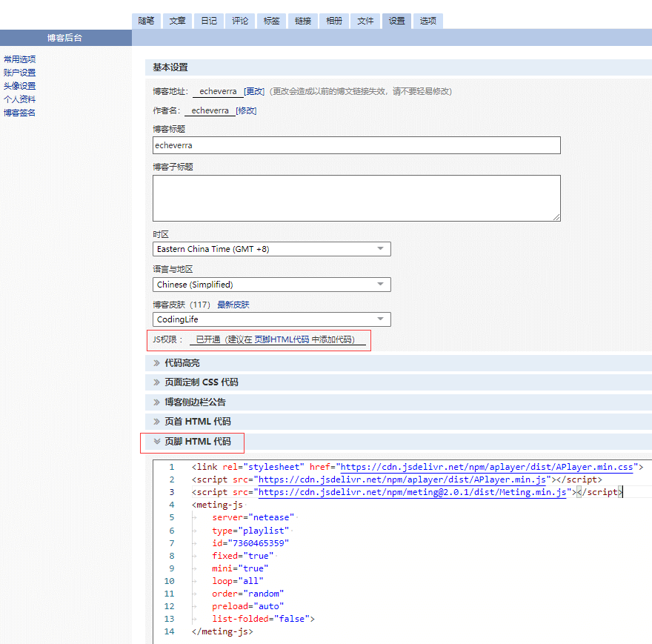Click the list-folded="false" code line
This screenshot has width=652, height=644.
pyautogui.click(x=263, y=619)
